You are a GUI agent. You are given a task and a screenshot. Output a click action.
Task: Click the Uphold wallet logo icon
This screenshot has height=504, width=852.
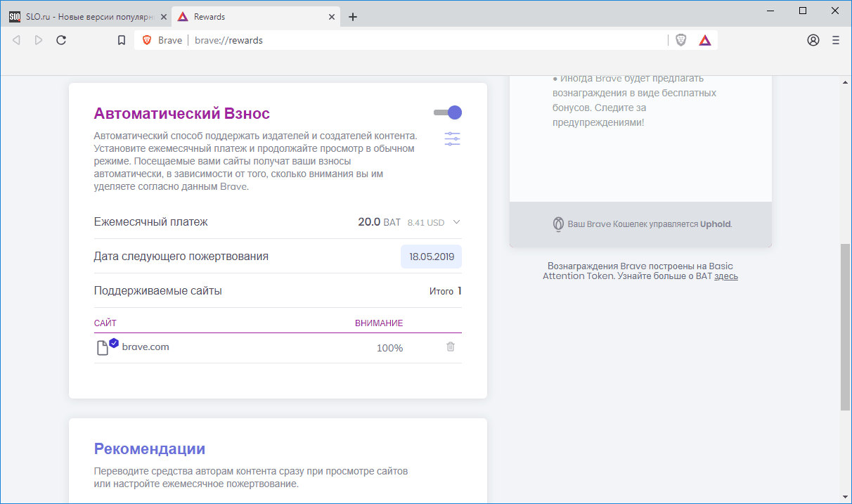pyautogui.click(x=558, y=224)
